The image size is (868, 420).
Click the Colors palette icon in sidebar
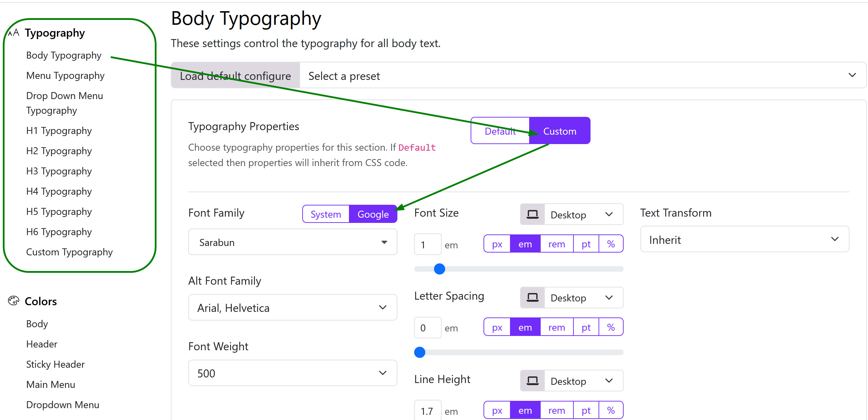coord(13,301)
